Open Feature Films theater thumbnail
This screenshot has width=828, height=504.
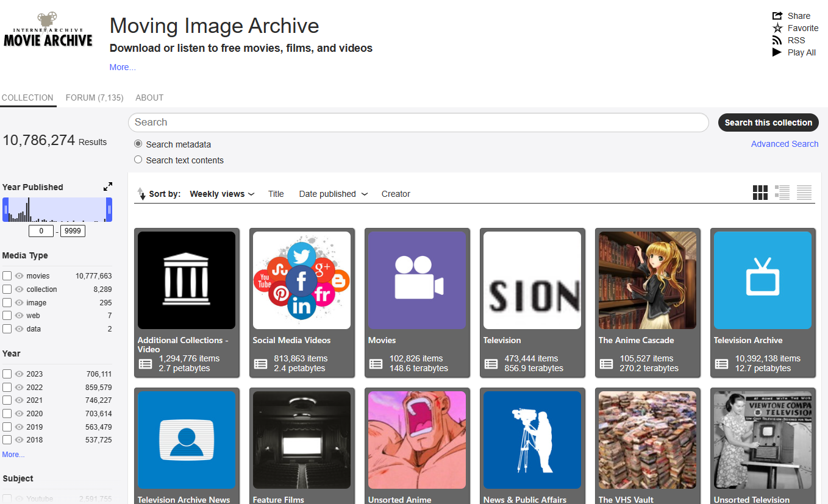click(x=302, y=440)
